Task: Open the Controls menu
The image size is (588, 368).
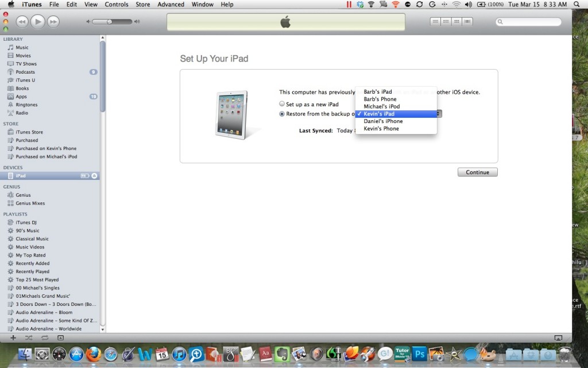Action: pos(117,5)
